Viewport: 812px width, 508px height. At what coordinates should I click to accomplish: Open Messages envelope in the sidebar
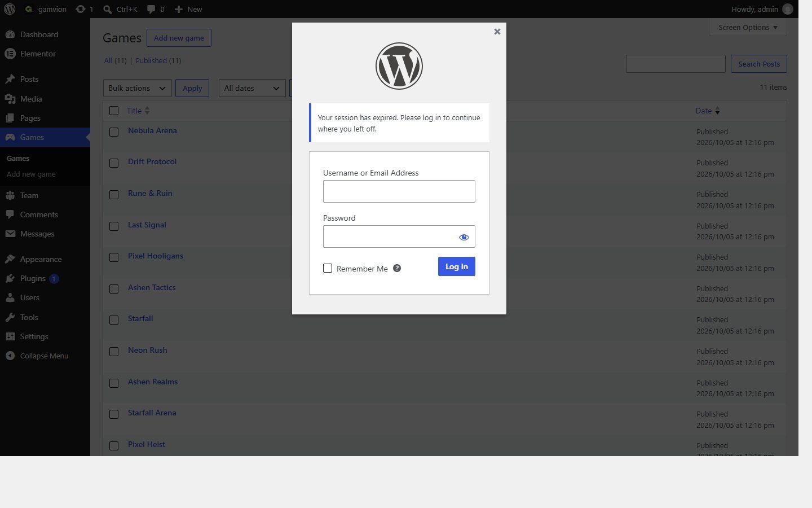(x=45, y=234)
